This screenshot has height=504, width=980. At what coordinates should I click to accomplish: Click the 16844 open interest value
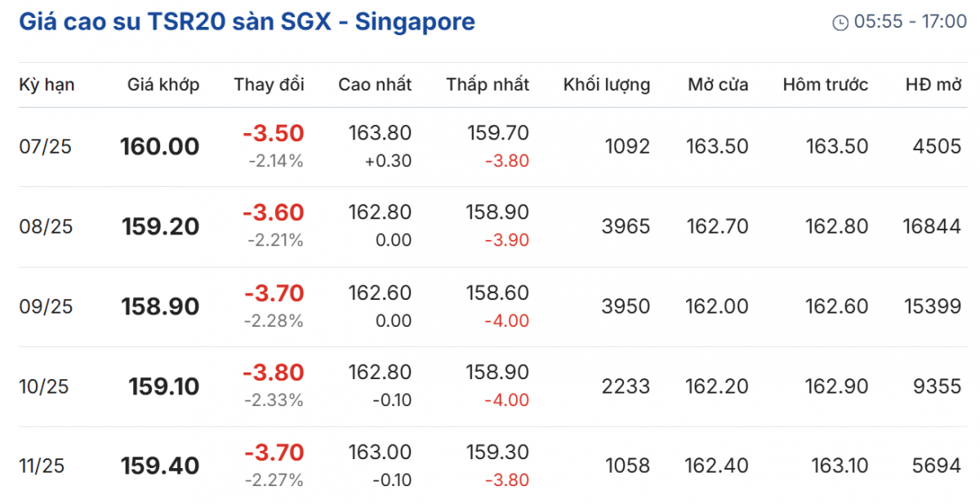tap(932, 226)
